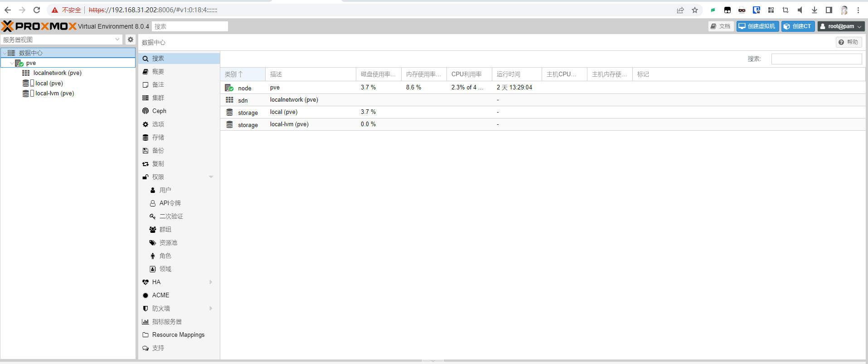The width and height of the screenshot is (868, 364).
Task: Expand the HA submenu arrow
Action: coord(211,282)
